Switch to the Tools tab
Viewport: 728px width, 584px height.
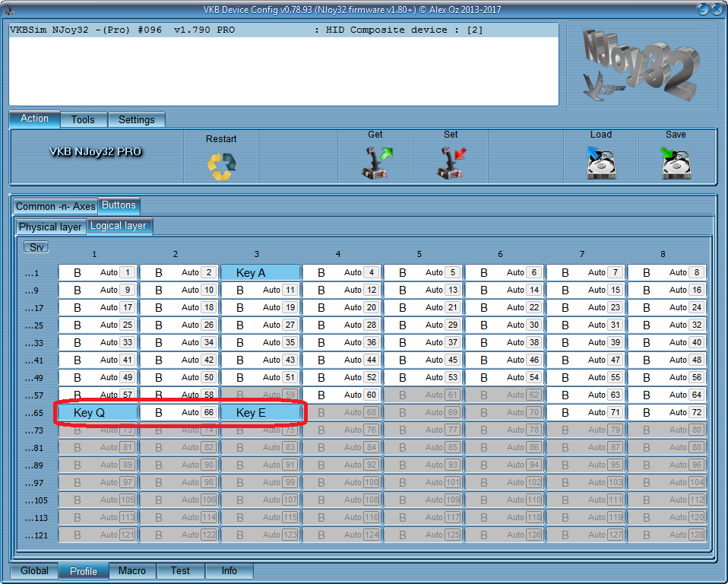coord(83,119)
